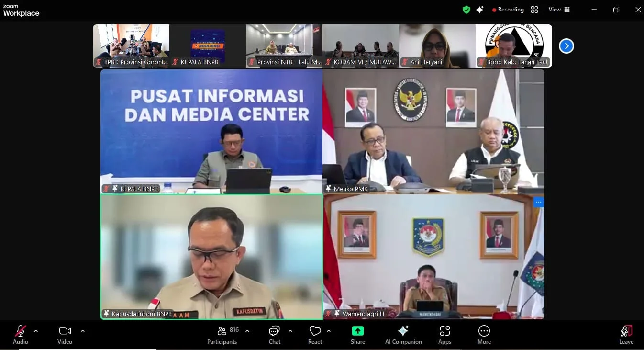The image size is (644, 350).
Task: Open AI Companion
Action: point(403,335)
